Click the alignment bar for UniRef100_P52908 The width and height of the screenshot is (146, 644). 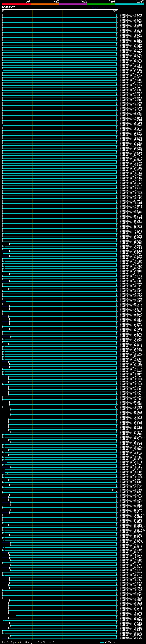60,15
